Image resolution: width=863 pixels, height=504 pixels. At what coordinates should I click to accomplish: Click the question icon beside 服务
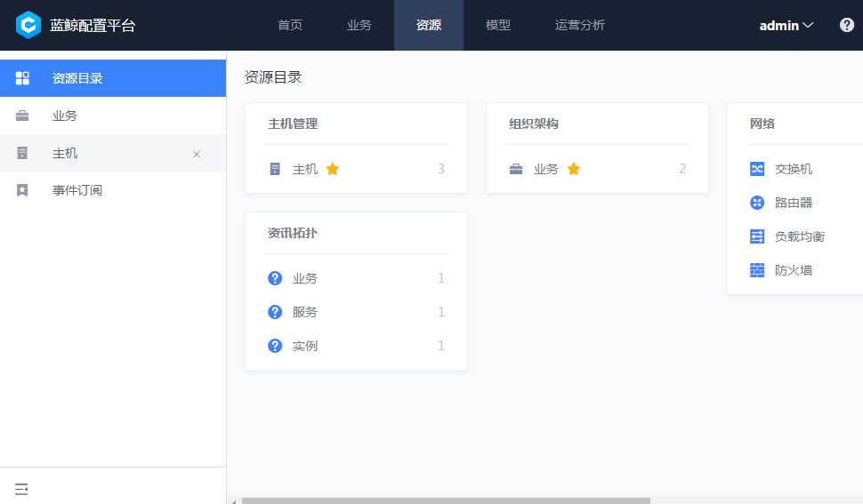275,312
